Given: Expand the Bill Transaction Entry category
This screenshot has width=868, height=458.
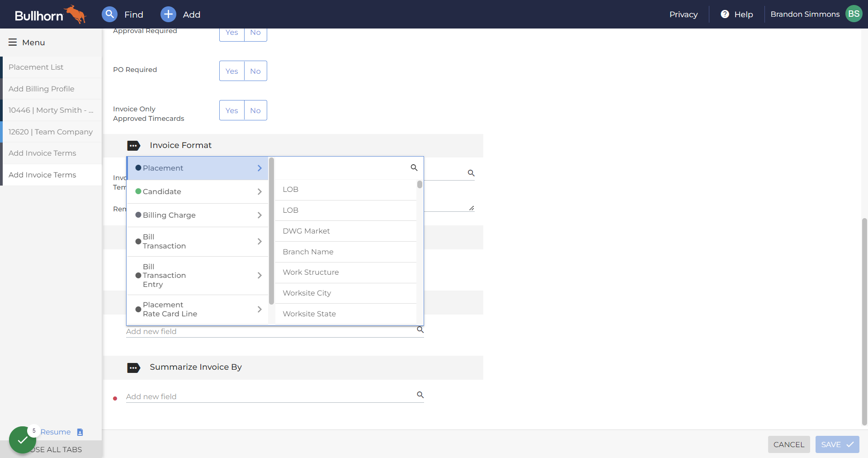Looking at the screenshot, I should coord(198,276).
